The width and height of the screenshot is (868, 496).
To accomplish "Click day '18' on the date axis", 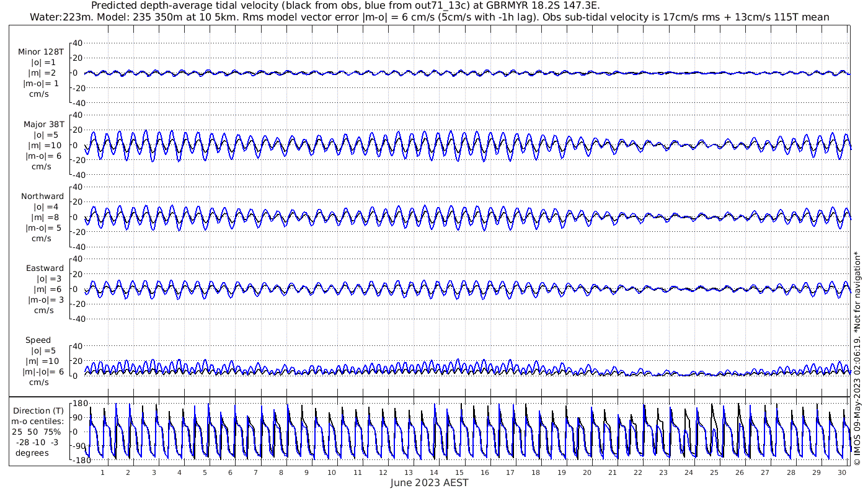I will (x=536, y=472).
